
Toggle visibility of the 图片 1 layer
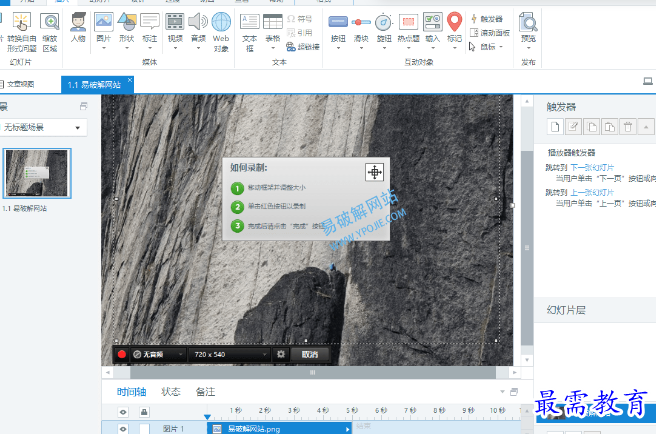tap(123, 429)
